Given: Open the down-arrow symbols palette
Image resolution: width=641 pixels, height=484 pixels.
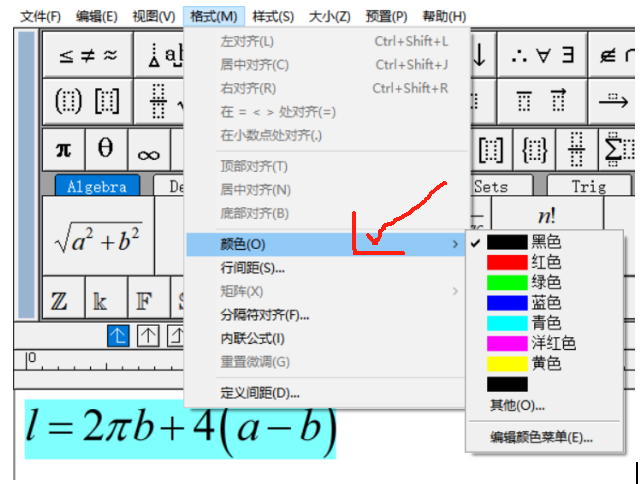Looking at the screenshot, I should [x=483, y=54].
